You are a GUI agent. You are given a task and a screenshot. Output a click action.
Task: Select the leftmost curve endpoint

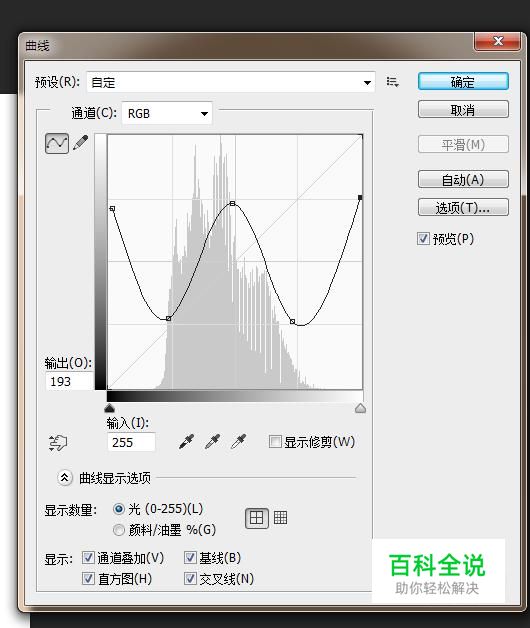[x=112, y=209]
